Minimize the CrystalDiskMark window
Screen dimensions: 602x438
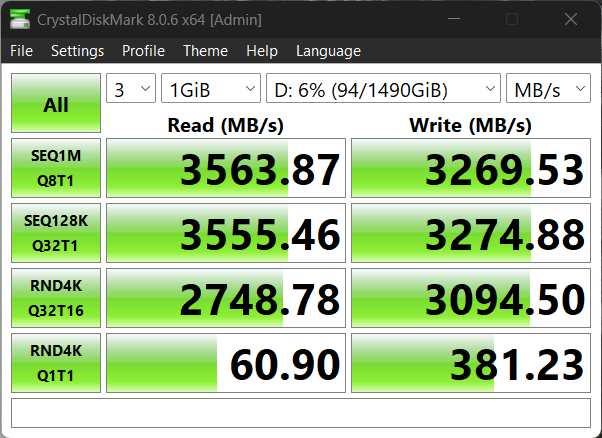[x=454, y=19]
